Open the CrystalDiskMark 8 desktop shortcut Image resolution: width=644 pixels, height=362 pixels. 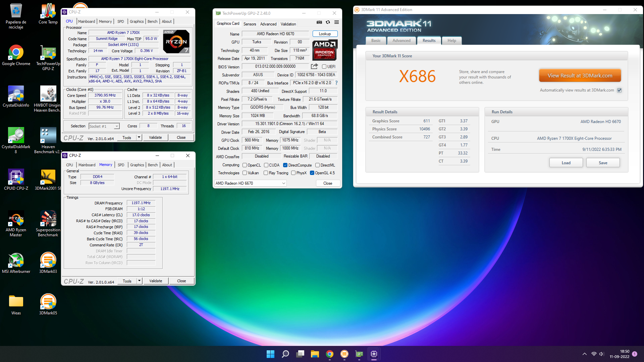pos(16,141)
